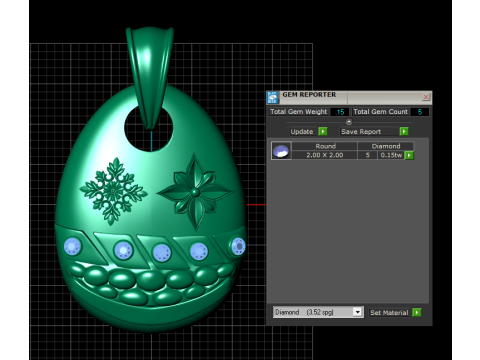Select the leftmost blue gem on the pendant
Screen dimensions: 480x360
pyautogui.click(x=72, y=247)
